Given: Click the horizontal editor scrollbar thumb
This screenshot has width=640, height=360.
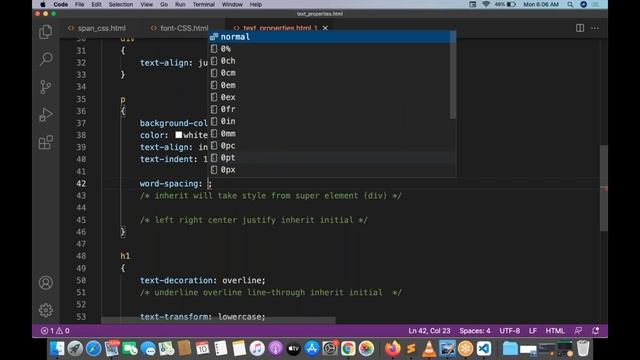Looking at the screenshot, I should [x=218, y=320].
